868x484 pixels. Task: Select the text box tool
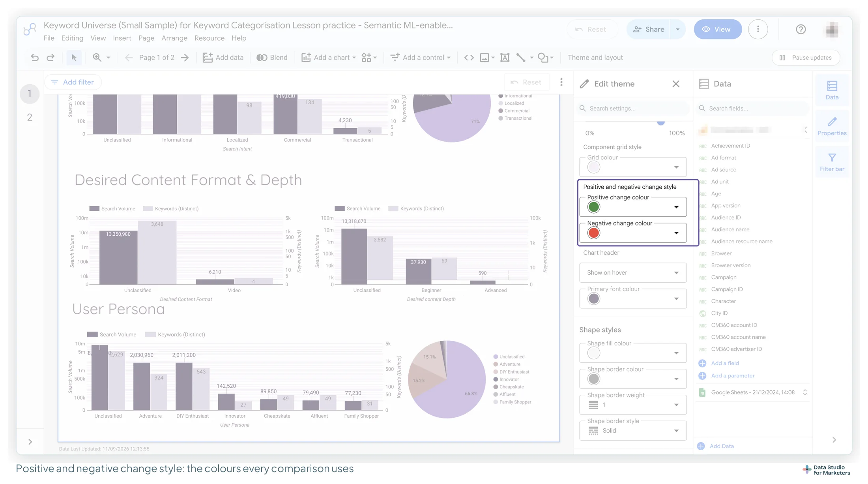click(505, 58)
